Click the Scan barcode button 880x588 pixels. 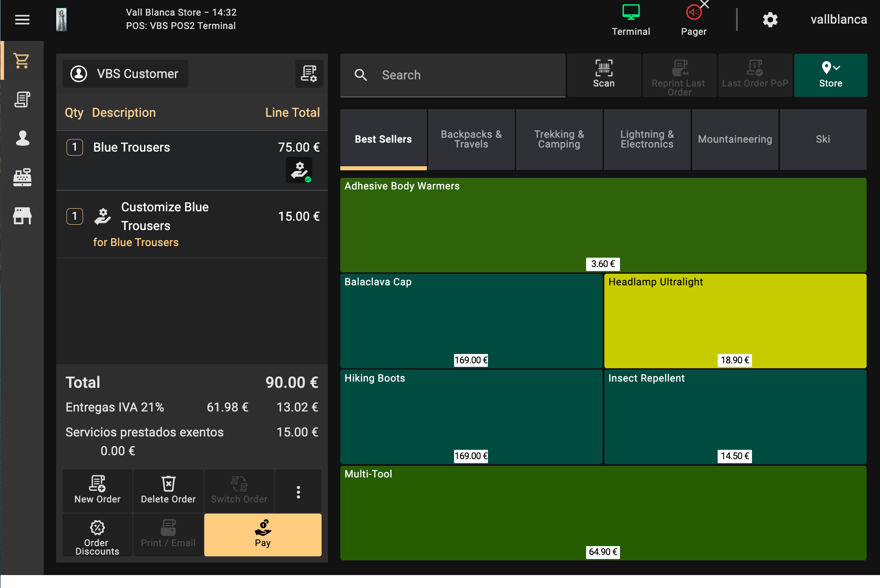[603, 75]
